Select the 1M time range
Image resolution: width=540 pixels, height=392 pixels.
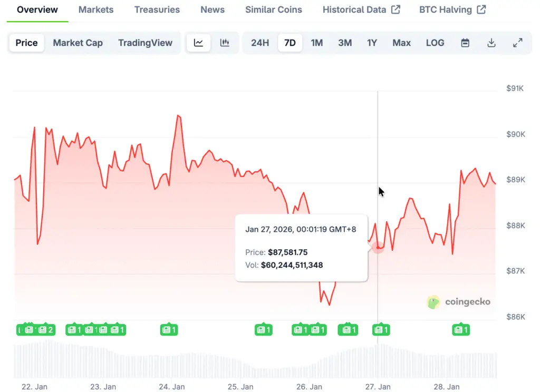(316, 43)
